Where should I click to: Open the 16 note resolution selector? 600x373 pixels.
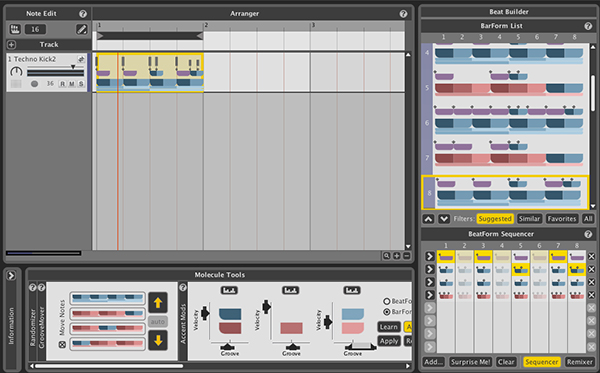pos(35,29)
